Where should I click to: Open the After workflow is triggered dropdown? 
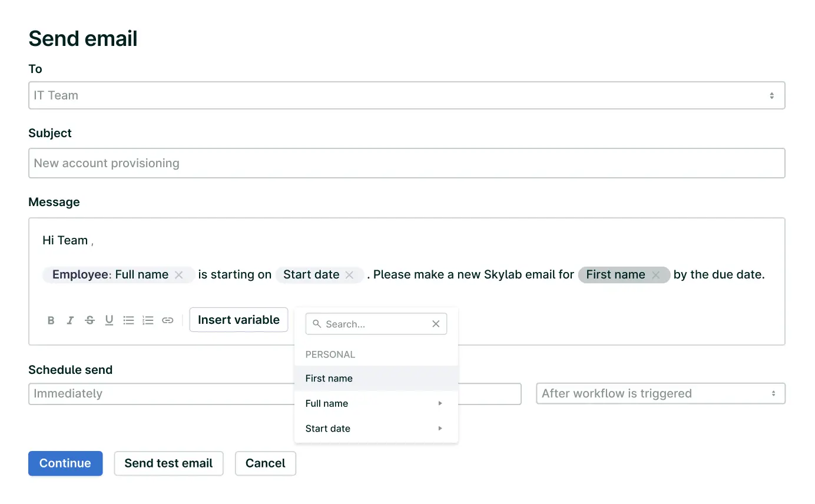click(660, 394)
